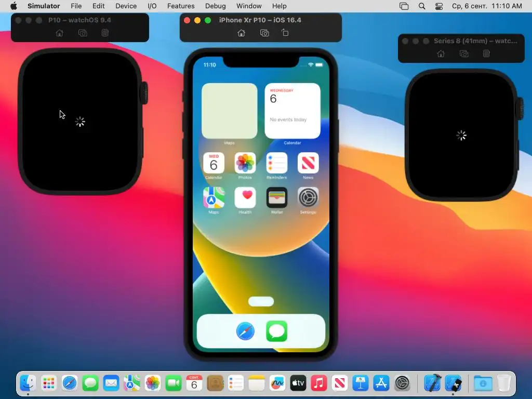
Task: Open Health app on iPhone home screen
Action: [x=245, y=197]
